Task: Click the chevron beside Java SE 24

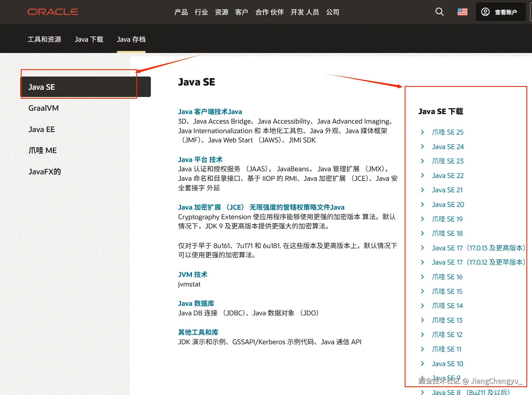Action: pos(422,147)
